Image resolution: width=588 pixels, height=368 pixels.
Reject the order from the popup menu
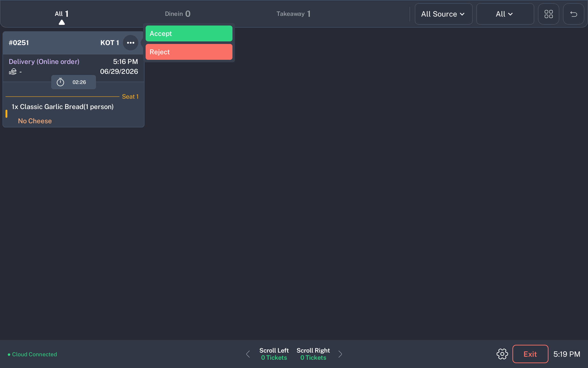tap(189, 52)
